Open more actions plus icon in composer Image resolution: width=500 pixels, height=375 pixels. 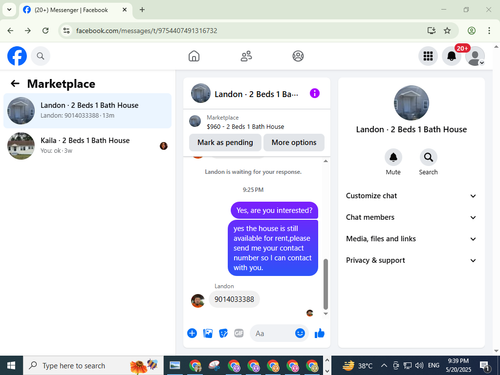coord(192,333)
